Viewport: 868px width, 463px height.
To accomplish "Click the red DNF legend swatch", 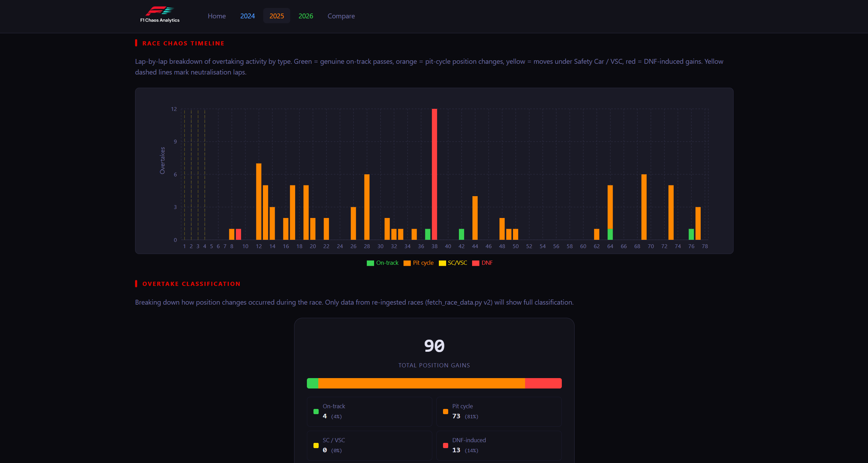I will tap(475, 263).
